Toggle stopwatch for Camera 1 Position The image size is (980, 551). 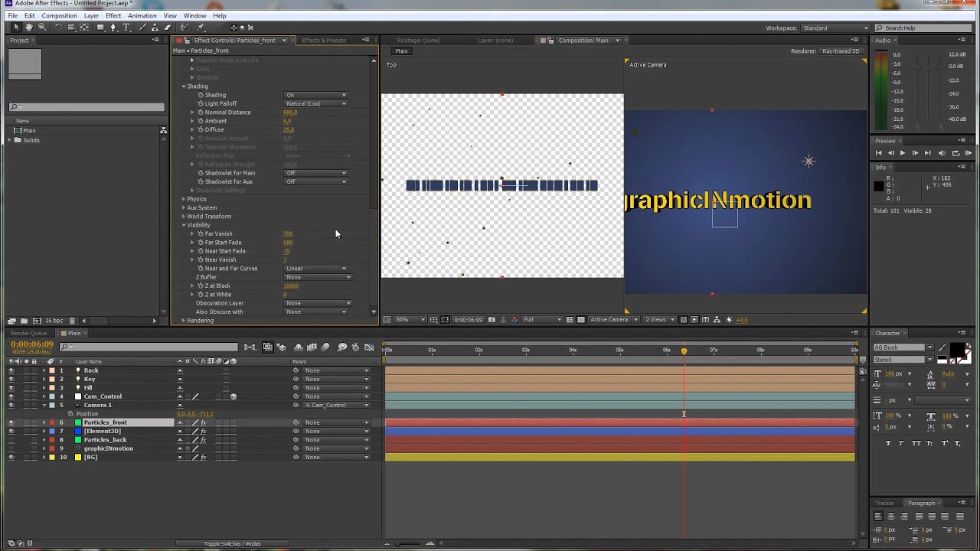pyautogui.click(x=70, y=414)
